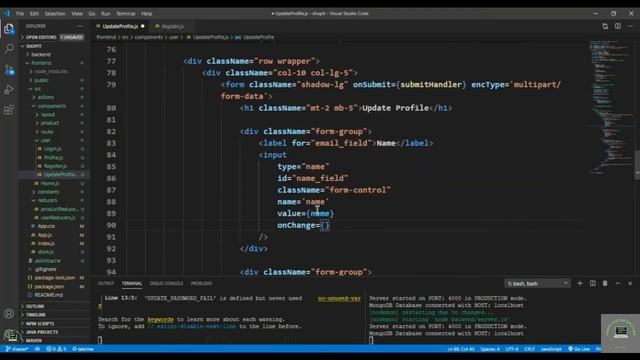Open the Source Control view icon
The image size is (640, 360).
tap(9, 69)
